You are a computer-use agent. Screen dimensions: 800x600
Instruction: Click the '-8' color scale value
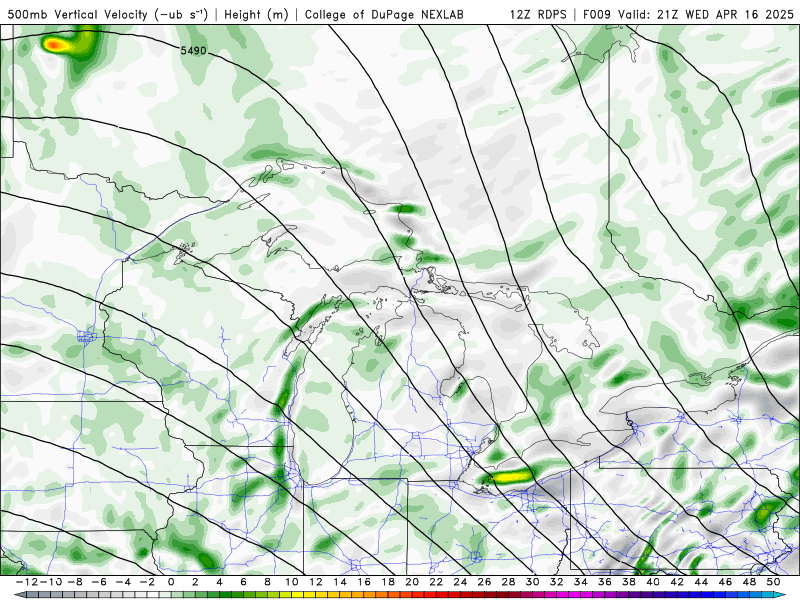pyautogui.click(x=76, y=582)
